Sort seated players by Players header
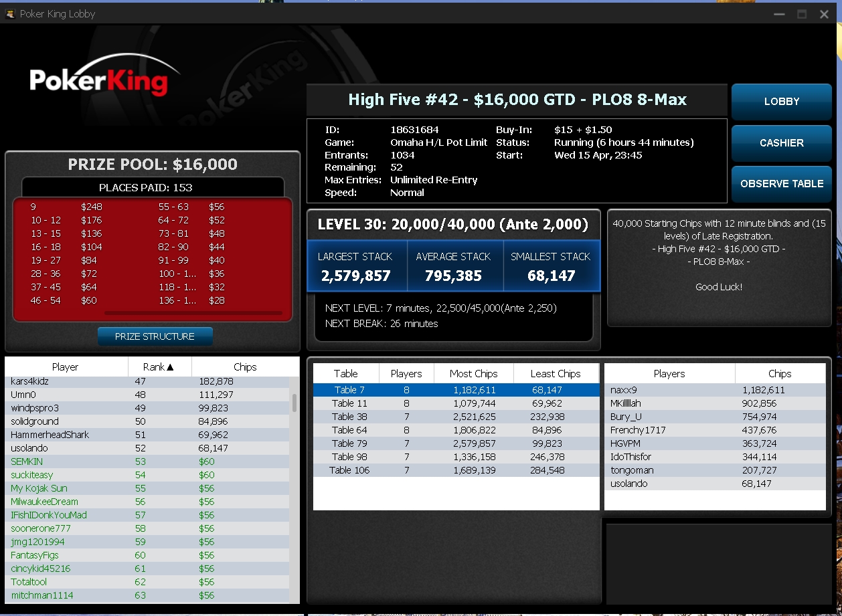This screenshot has height=616, width=842. click(x=669, y=373)
